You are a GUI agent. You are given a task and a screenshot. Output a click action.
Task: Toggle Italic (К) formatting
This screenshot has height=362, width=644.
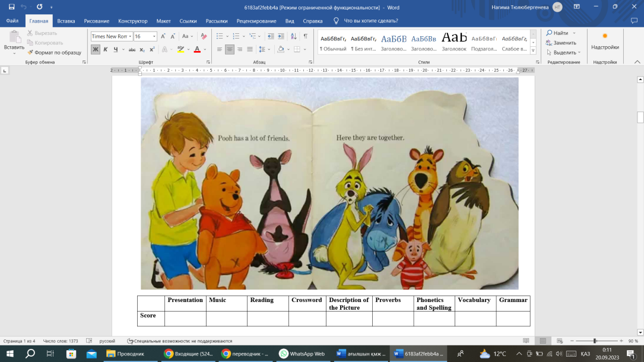click(106, 50)
